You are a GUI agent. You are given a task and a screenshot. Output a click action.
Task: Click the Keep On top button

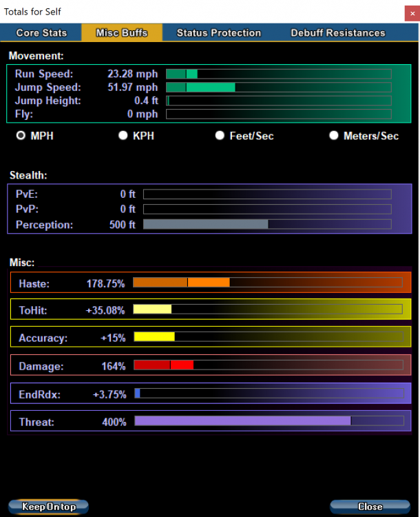[48, 507]
